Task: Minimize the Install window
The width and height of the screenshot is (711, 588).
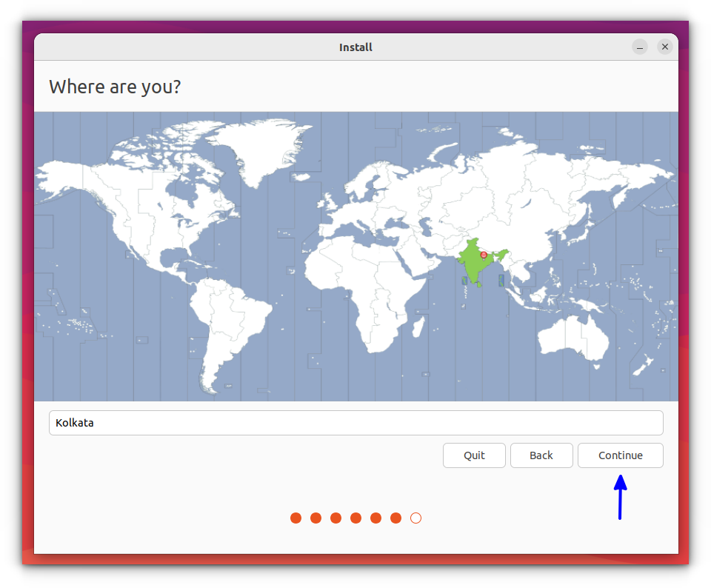Action: tap(640, 47)
